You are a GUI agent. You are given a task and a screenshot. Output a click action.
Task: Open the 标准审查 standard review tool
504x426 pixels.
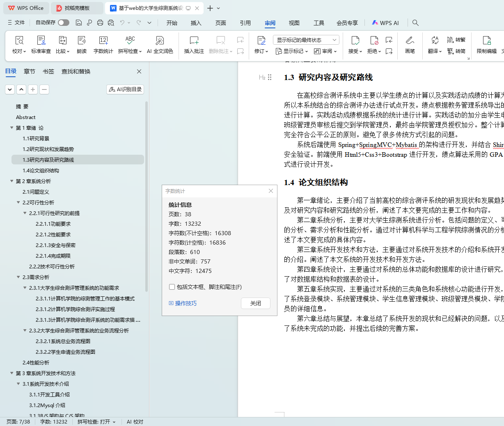pyautogui.click(x=41, y=41)
